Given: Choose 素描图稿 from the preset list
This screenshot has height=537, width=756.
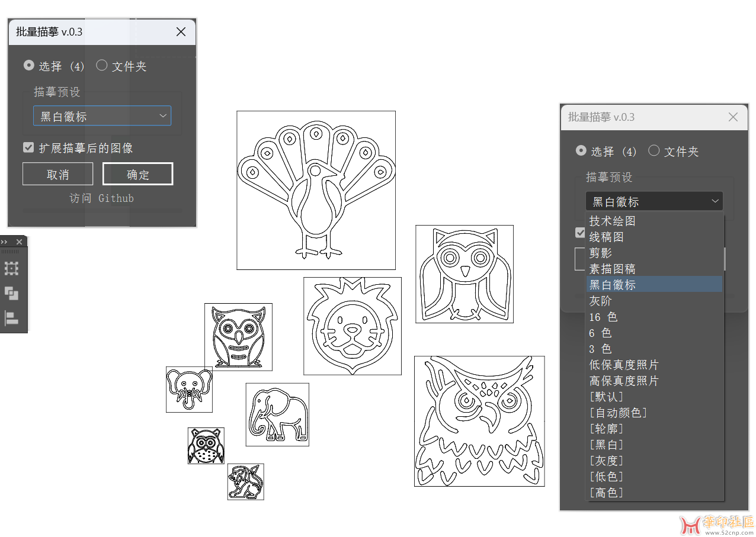Looking at the screenshot, I should point(655,269).
